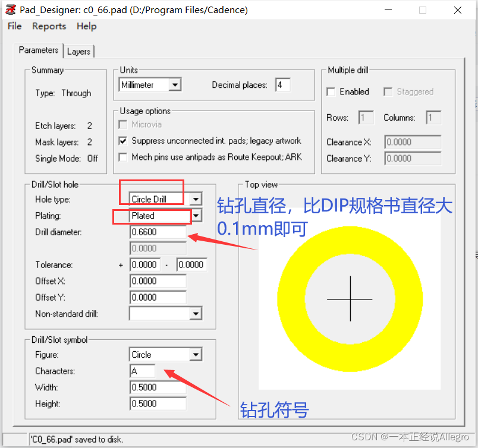Open the Plating dropdown showing Plated
The image size is (478, 448).
196,216
